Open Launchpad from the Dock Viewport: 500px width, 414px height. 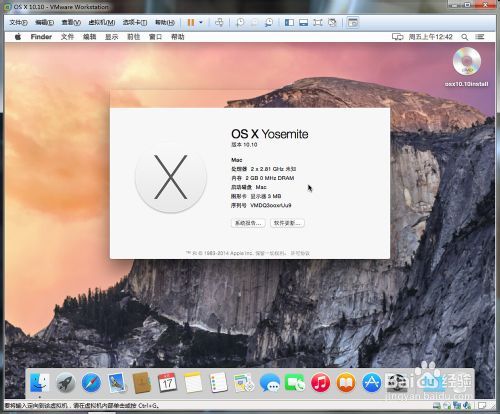point(65,382)
